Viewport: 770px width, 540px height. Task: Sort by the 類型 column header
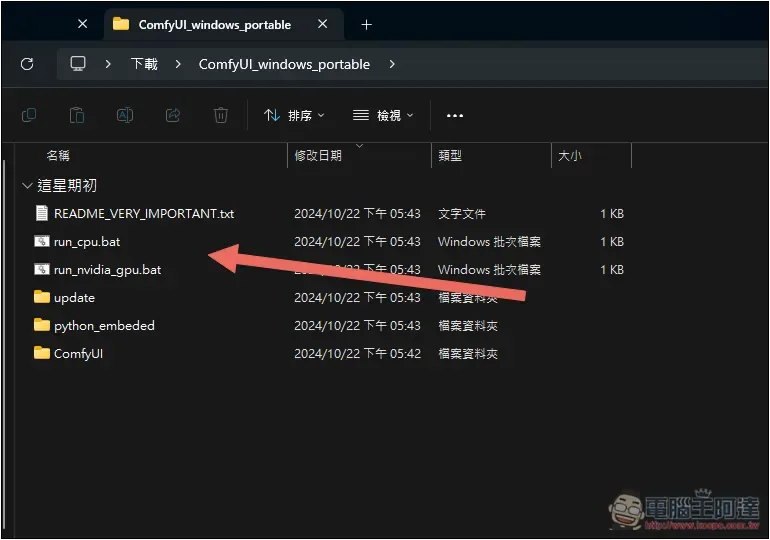(x=450, y=156)
